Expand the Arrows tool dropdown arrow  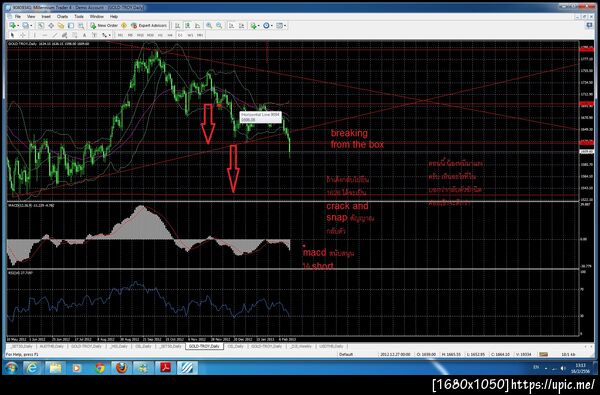tap(109, 35)
